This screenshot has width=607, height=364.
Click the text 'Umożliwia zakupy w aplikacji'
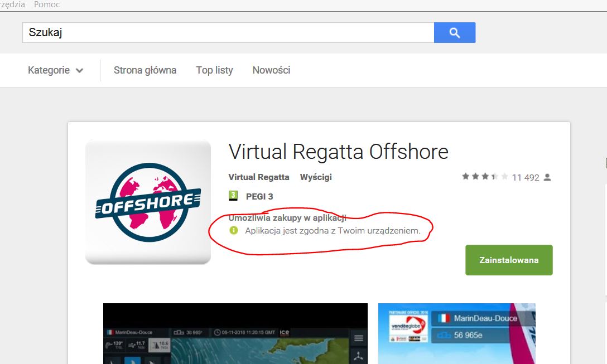point(287,218)
